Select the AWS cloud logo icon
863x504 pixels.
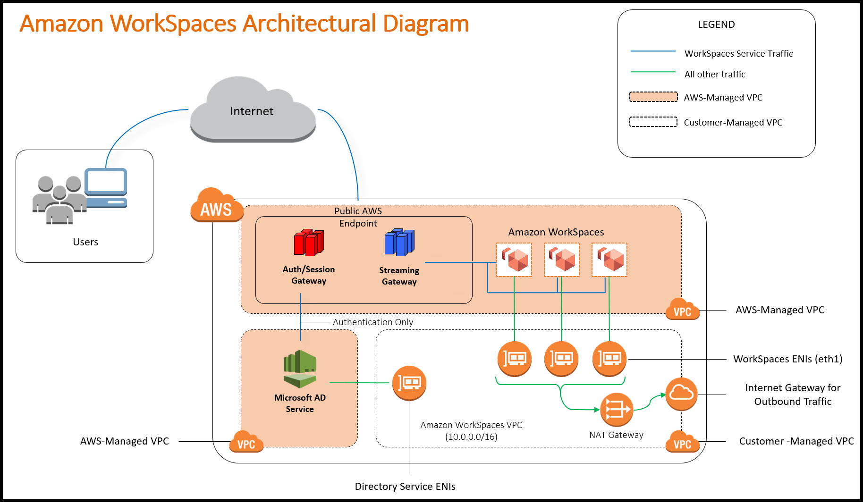(x=216, y=208)
